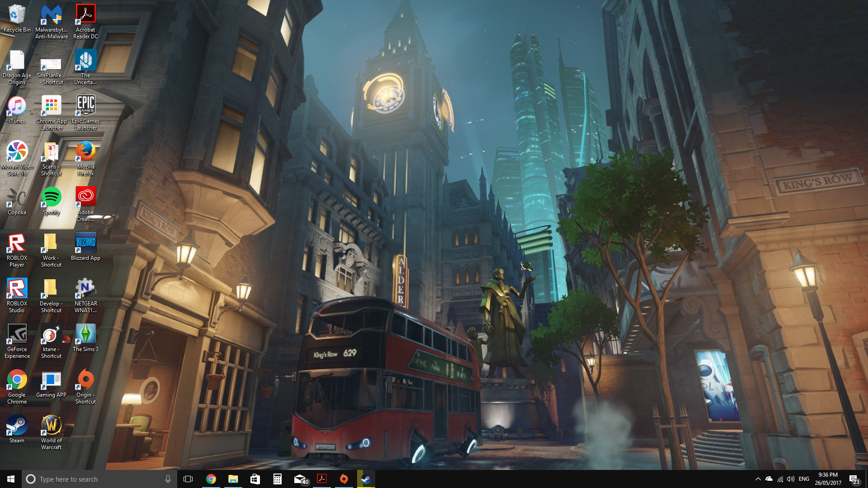Open the Wi-Fi network flyout

780,479
